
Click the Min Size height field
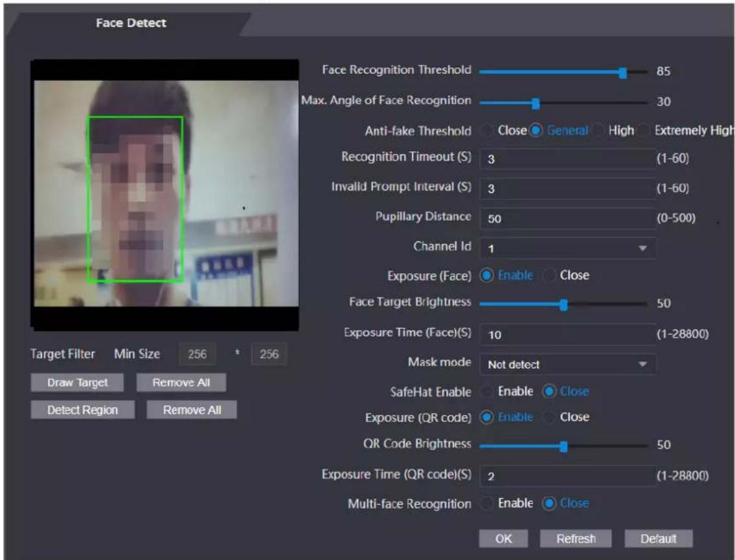coord(269,354)
